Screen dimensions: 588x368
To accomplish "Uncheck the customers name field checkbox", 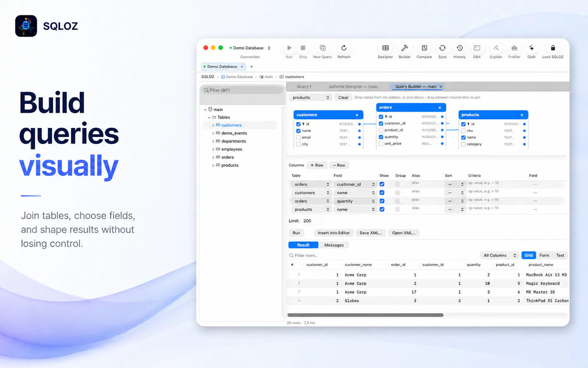I will (x=298, y=131).
